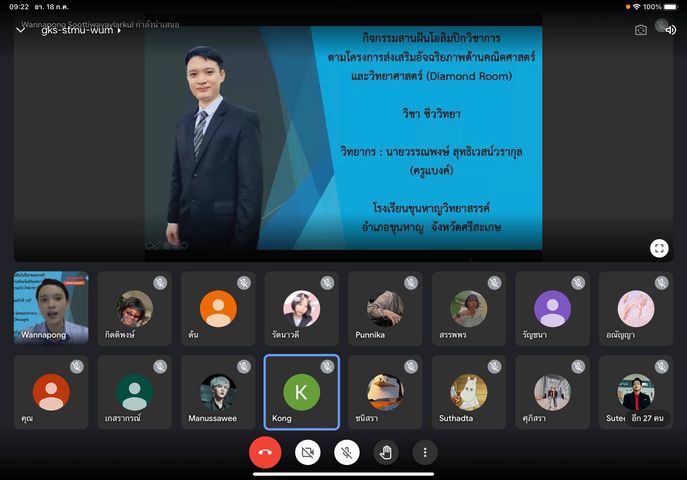Tap the presenter label 'Wannapong ... กำลังนำเสนอ'

point(100,24)
